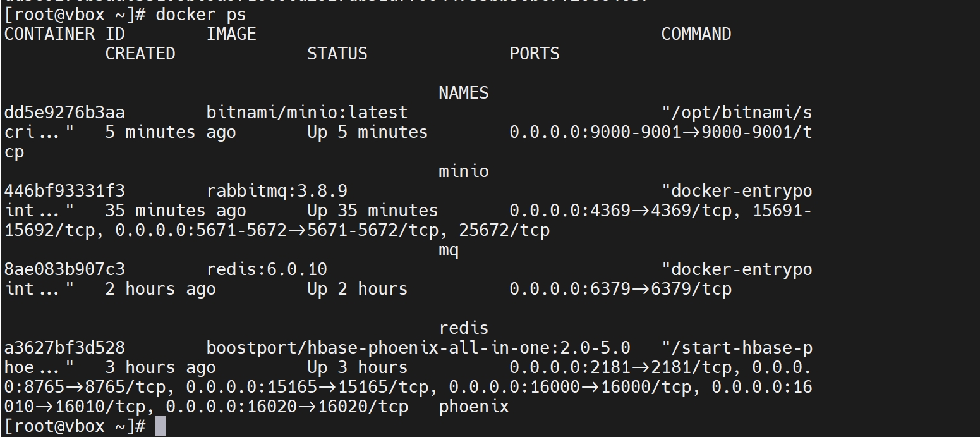This screenshot has width=980, height=437.
Task: Click the redis:6.0.10 image text
Action: click(267, 269)
